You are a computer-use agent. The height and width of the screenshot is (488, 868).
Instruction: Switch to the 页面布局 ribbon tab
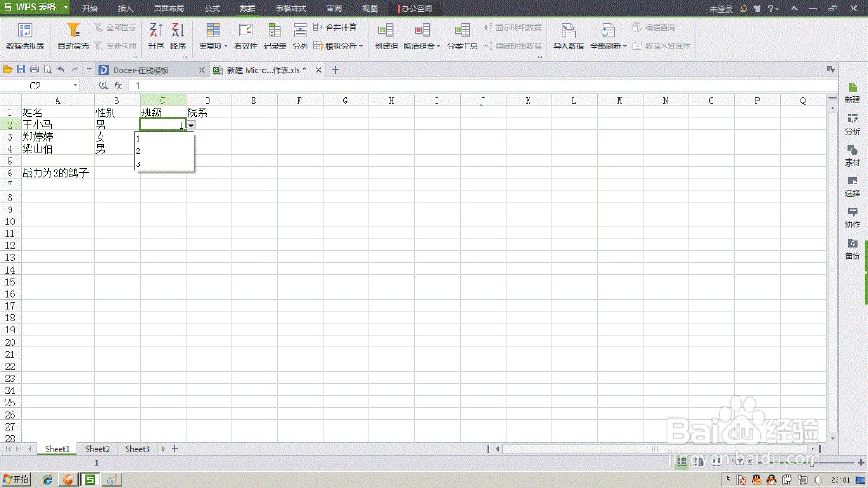coord(169,9)
